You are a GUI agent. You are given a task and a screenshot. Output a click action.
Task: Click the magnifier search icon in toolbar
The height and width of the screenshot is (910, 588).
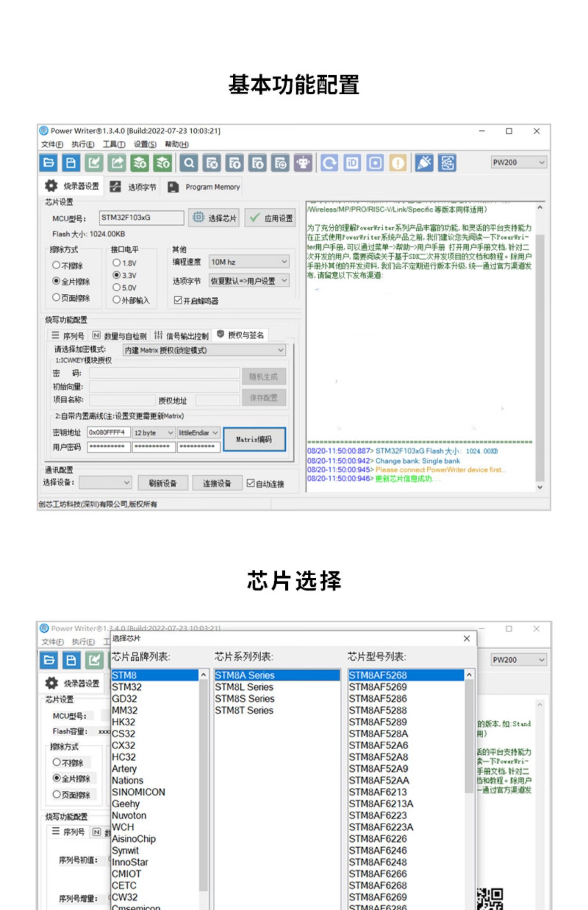point(189,163)
